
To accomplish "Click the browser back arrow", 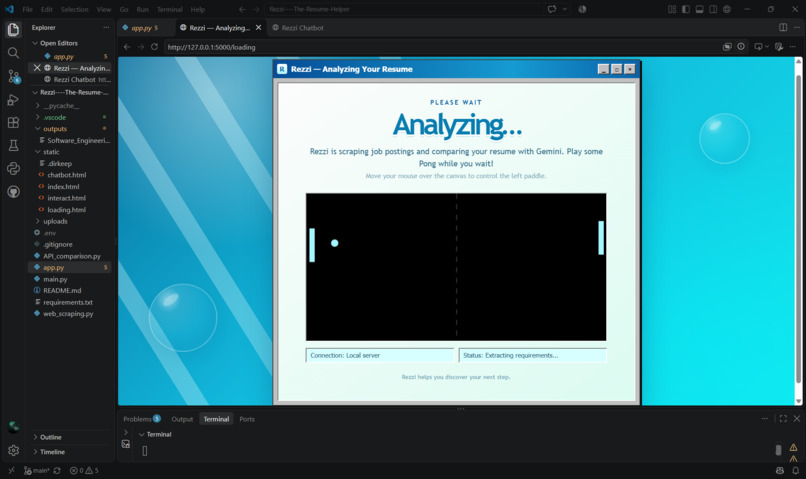I will click(x=127, y=47).
